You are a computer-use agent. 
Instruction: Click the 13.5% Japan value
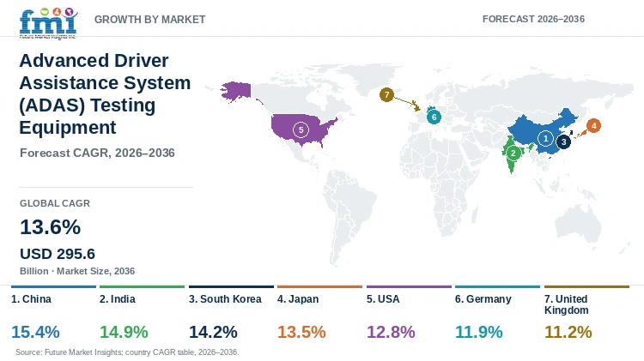coord(301,332)
